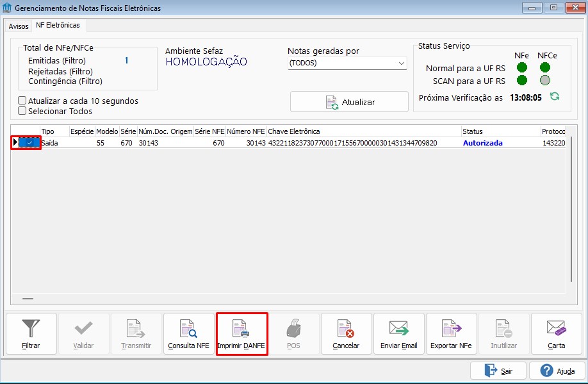Click NFe Normal UF RS status light
The width and height of the screenshot is (588, 384).
pos(521,67)
